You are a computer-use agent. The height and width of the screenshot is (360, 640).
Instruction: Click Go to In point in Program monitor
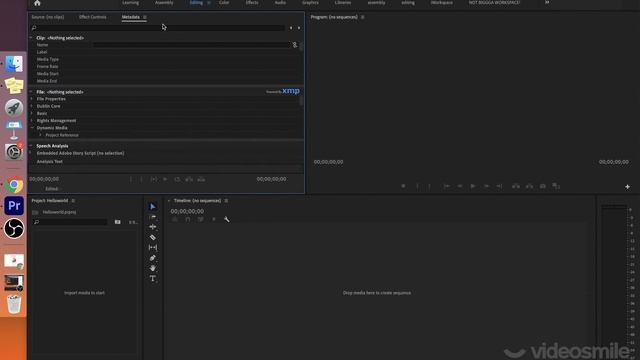click(x=447, y=186)
